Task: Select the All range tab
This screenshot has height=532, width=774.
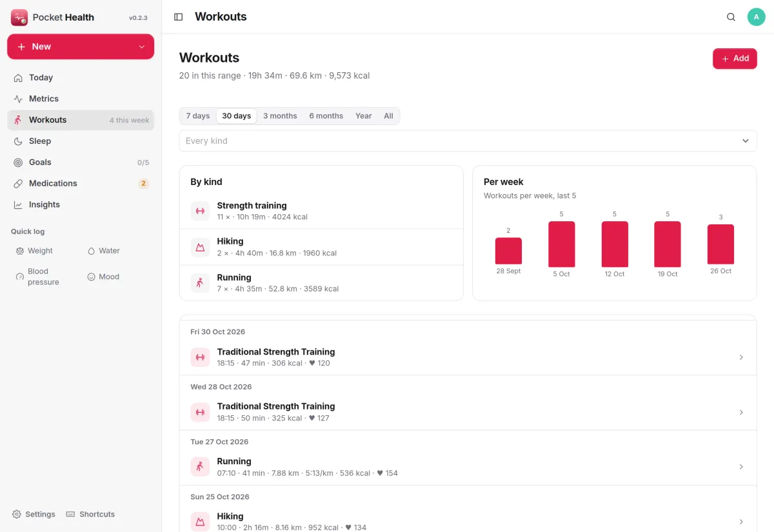Action: pos(388,116)
